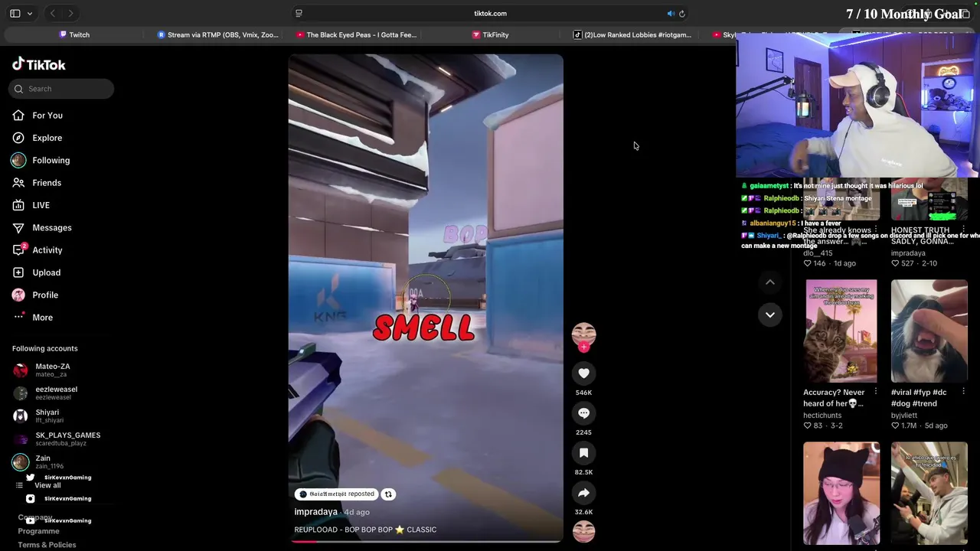Share the video with arrow icon
Screen dimensions: 980x551
[583, 493]
